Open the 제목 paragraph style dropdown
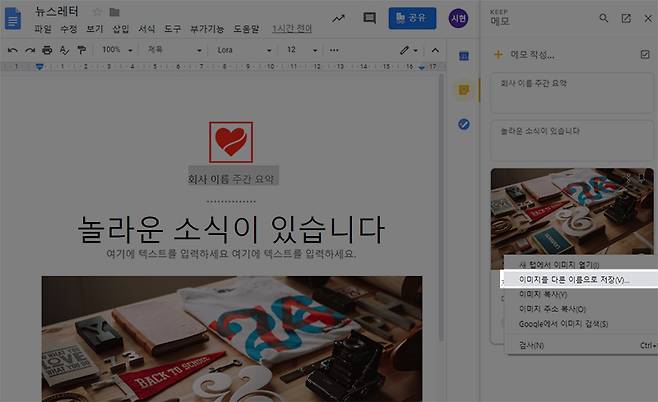The height and width of the screenshot is (402, 658). click(174, 50)
